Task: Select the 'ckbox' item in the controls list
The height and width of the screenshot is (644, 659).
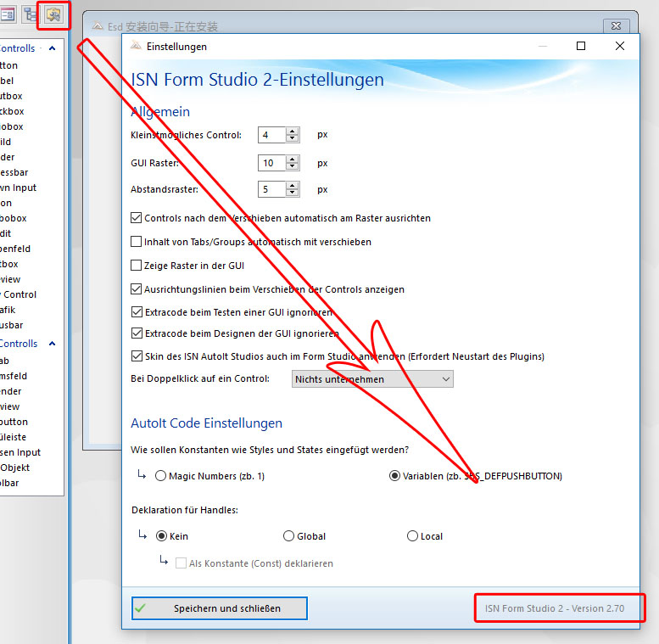Action: 12,111
